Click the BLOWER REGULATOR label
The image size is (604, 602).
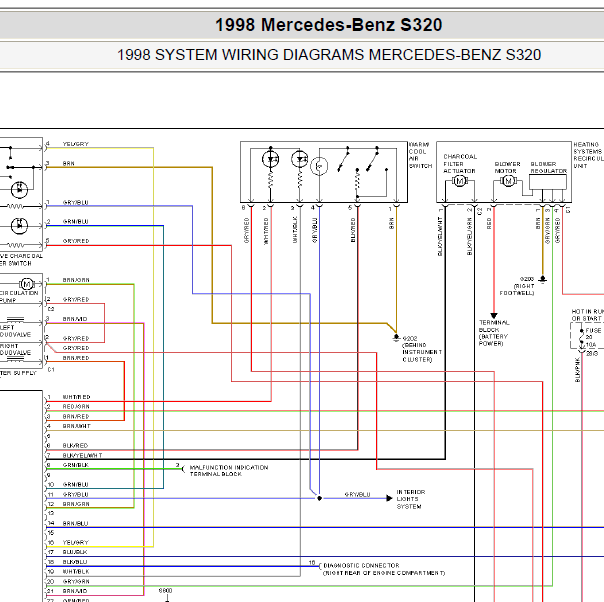tap(549, 167)
